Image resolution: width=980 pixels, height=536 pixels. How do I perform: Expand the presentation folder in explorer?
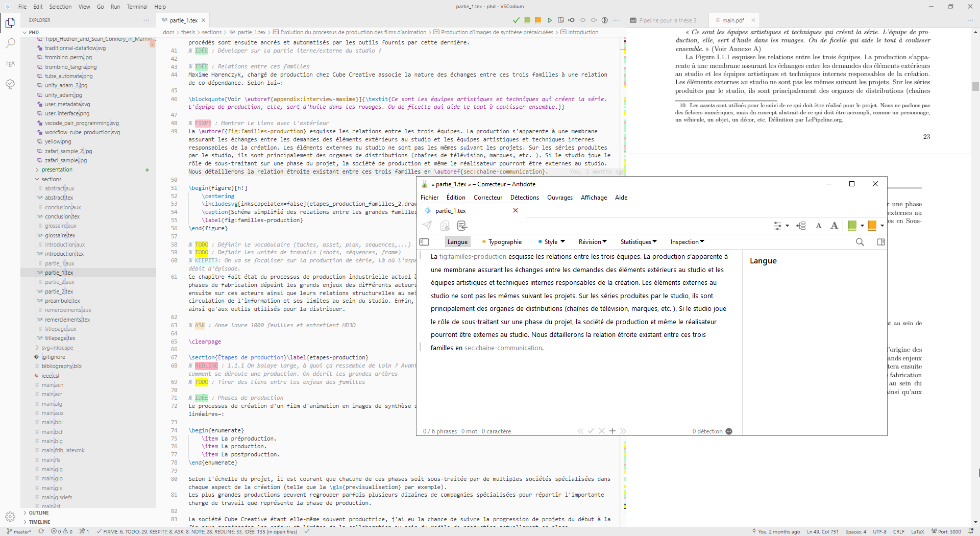point(57,169)
